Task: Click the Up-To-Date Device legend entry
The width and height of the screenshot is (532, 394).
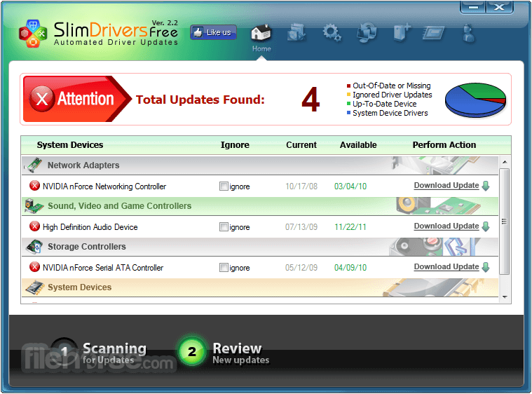Action: [x=382, y=104]
